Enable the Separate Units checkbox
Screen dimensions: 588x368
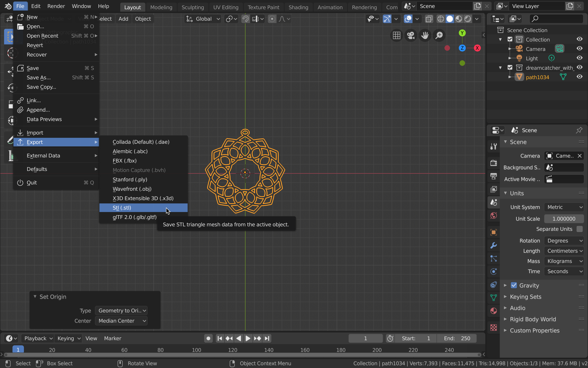coord(579,229)
